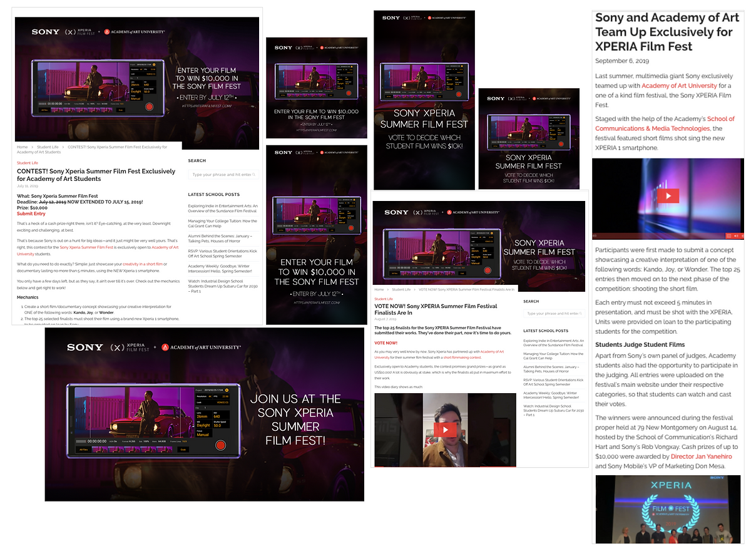
Task: Open Student Life breadcrumb on the CONTEST page
Action: [x=48, y=147]
